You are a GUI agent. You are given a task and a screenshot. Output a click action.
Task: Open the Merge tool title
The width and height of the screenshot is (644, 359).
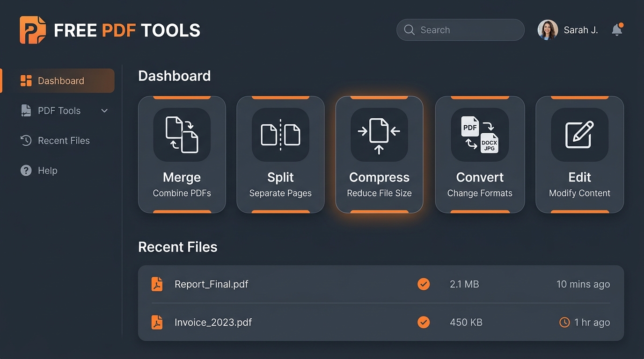point(182,178)
